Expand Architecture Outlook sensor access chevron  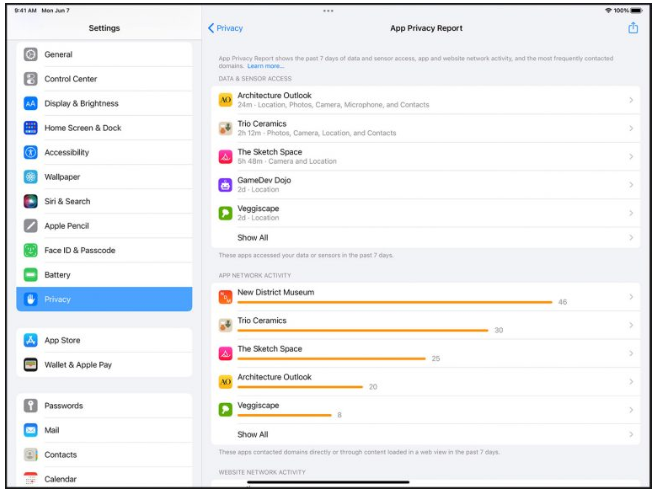pos(631,100)
